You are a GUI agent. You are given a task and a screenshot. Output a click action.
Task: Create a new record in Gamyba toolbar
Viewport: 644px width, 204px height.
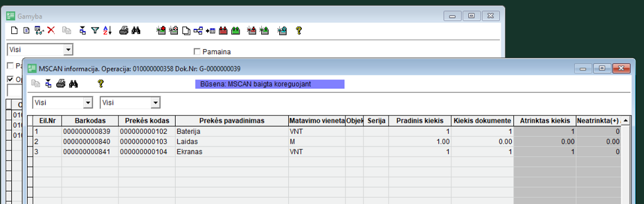coord(15,30)
